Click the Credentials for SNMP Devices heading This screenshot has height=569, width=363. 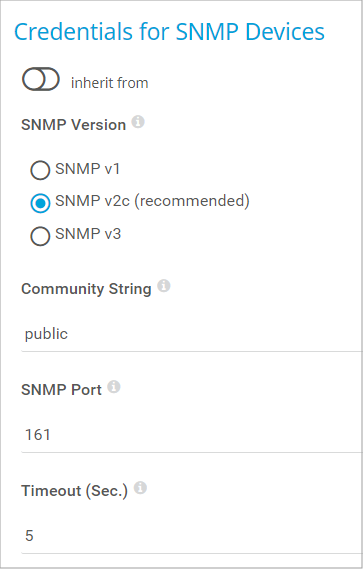point(169,32)
